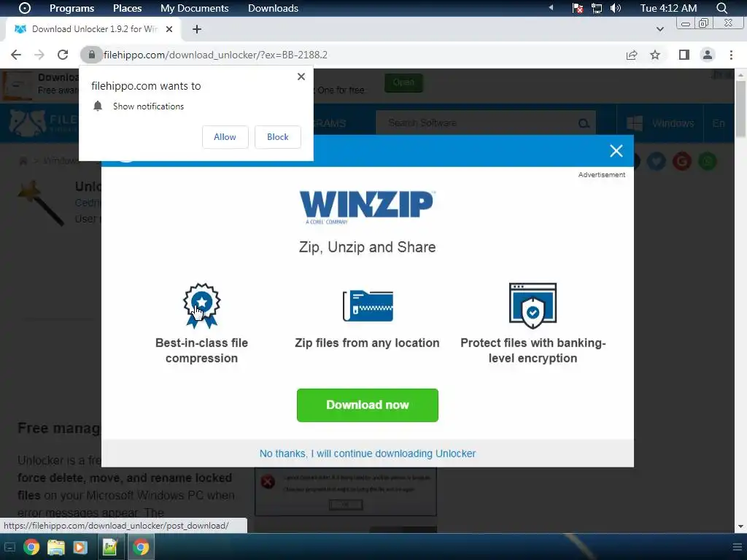Click the green Open ad button
The width and height of the screenshot is (747, 560).
[x=403, y=82]
